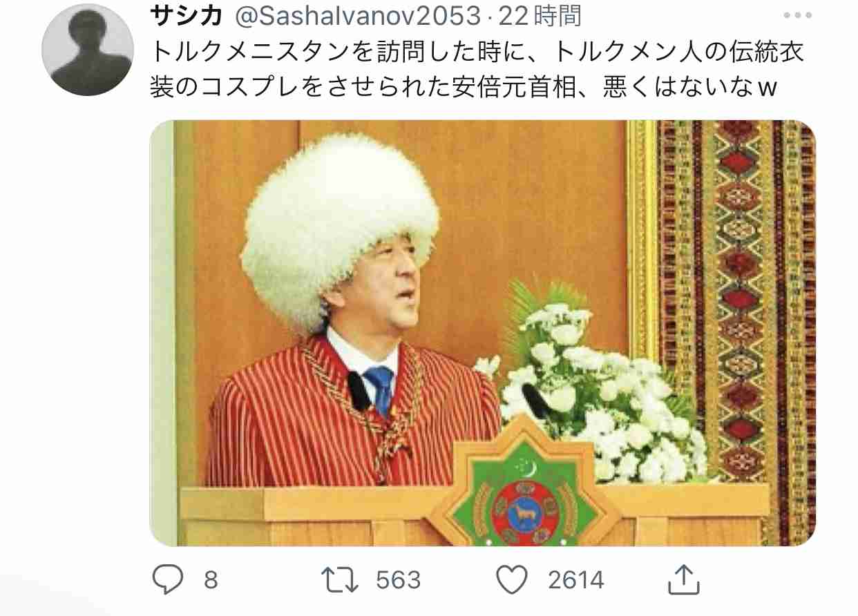Open the share upload-arrow icon
Screen dimensions: 858x616
coord(680,579)
